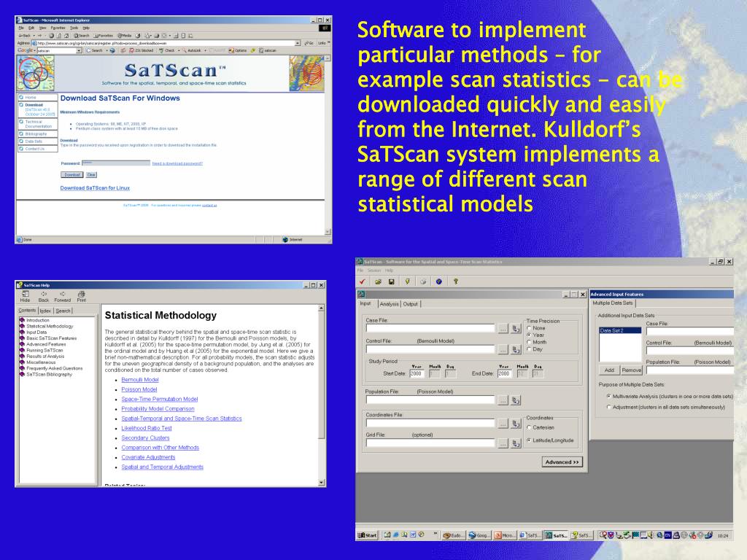Open the Space-Time Permutation Model link
Image resolution: width=747 pixels, height=560 pixels.
point(160,399)
